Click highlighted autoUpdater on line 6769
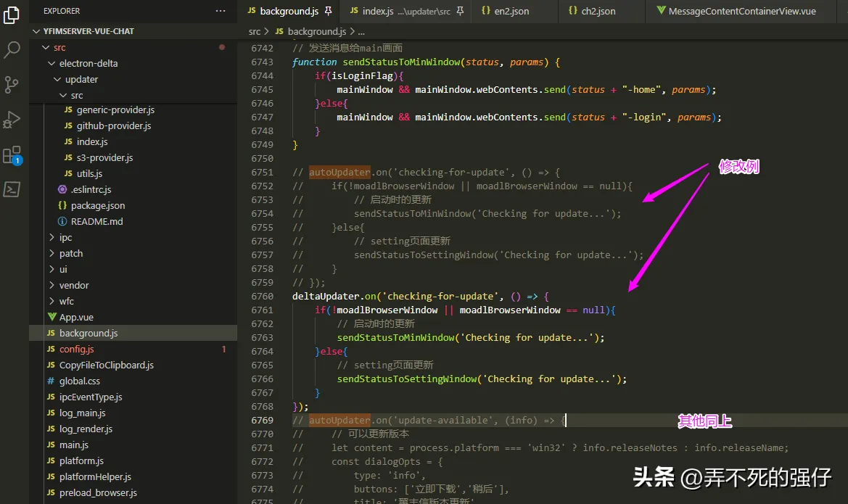The width and height of the screenshot is (848, 504). tap(339, 420)
